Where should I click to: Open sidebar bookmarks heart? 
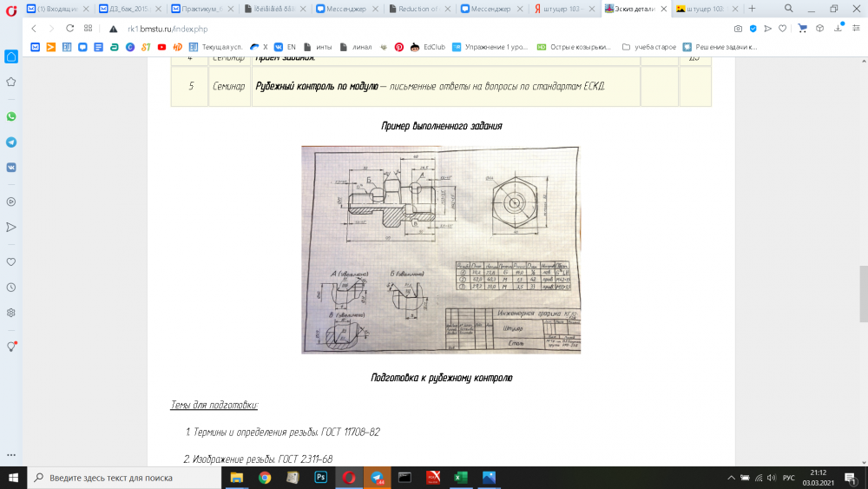[11, 261]
